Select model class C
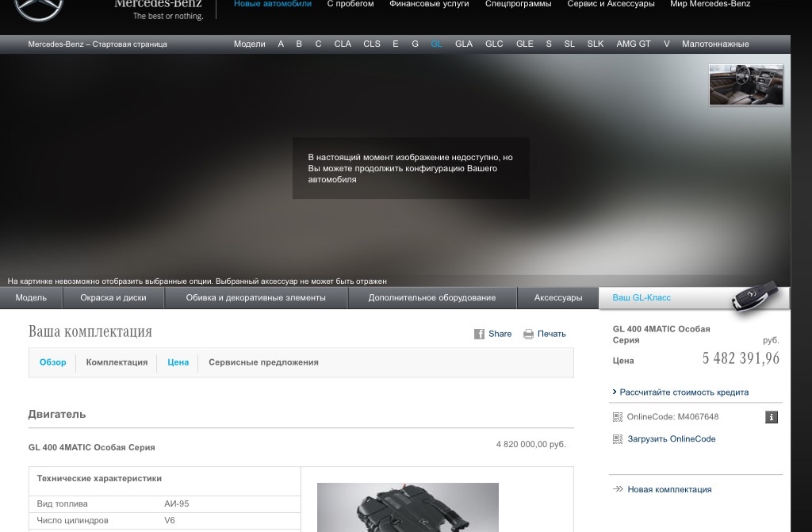Image resolution: width=812 pixels, height=532 pixels. pos(319,44)
